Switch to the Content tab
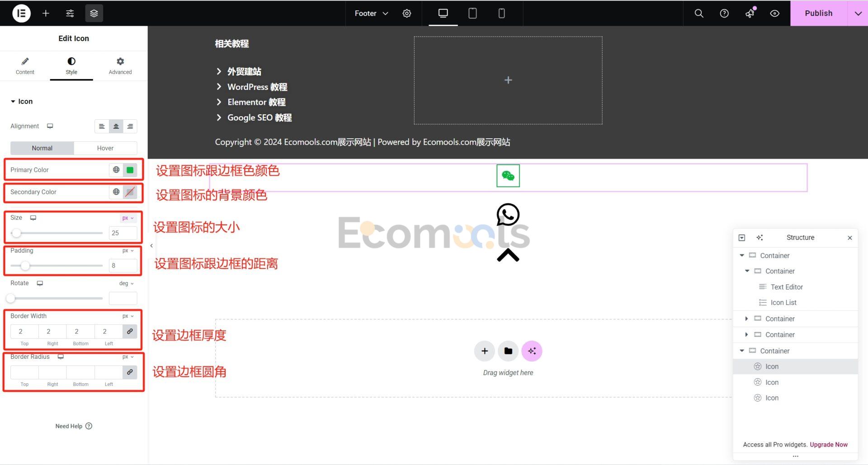 click(25, 66)
